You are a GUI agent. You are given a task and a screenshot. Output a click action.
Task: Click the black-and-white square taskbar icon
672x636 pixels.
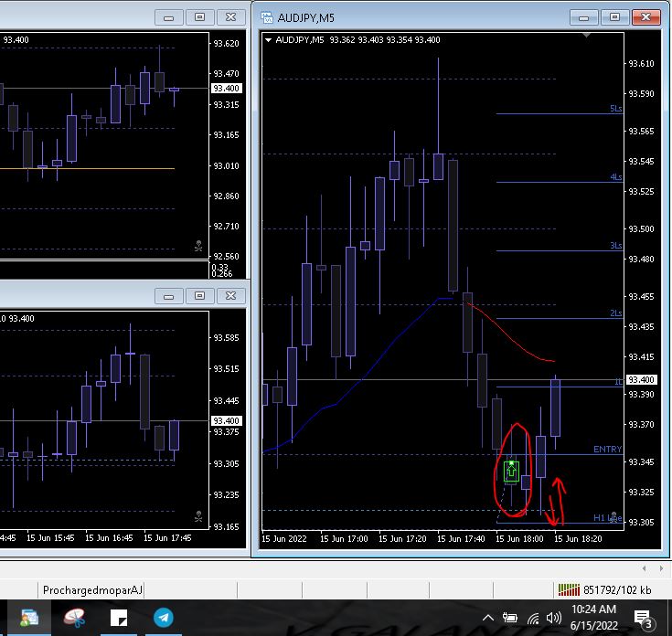(118, 618)
